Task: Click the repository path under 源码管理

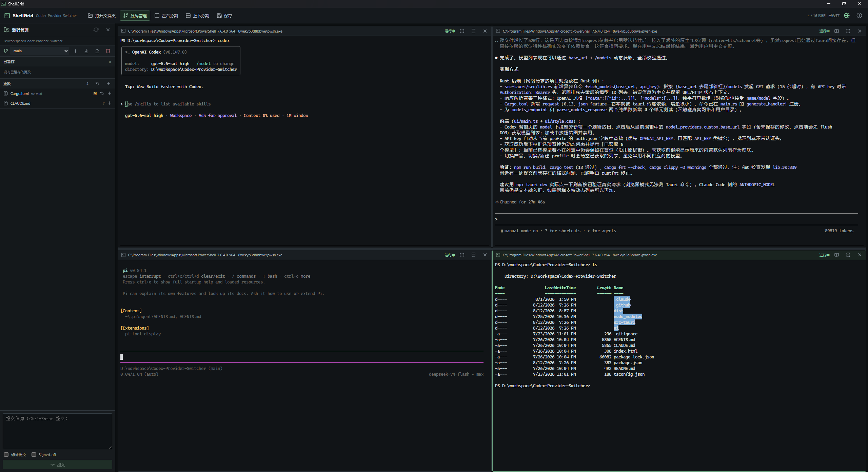Action: [x=33, y=41]
